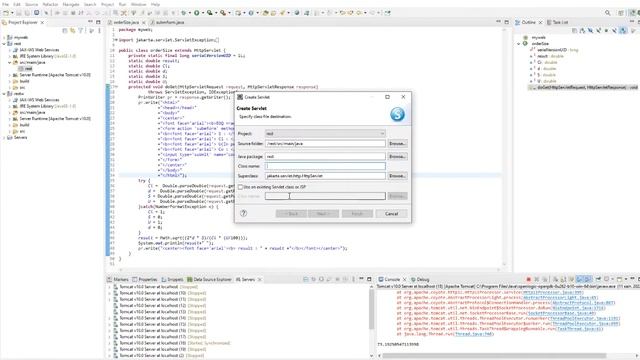Close the Servers view tab
This screenshot has width=640, height=360.
[260, 280]
